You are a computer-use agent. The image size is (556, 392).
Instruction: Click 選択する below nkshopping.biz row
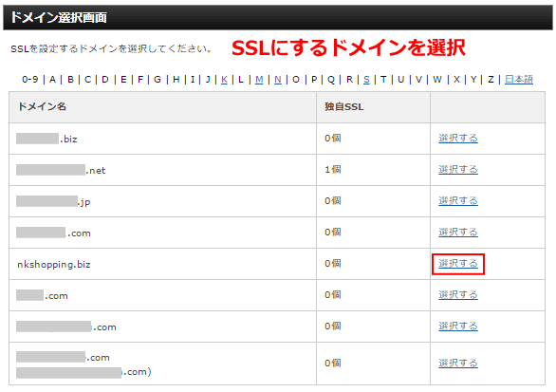pyautogui.click(x=457, y=295)
